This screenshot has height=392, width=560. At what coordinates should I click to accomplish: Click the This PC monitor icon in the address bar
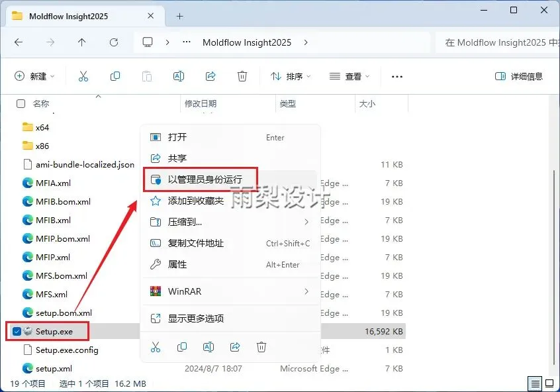(x=148, y=42)
